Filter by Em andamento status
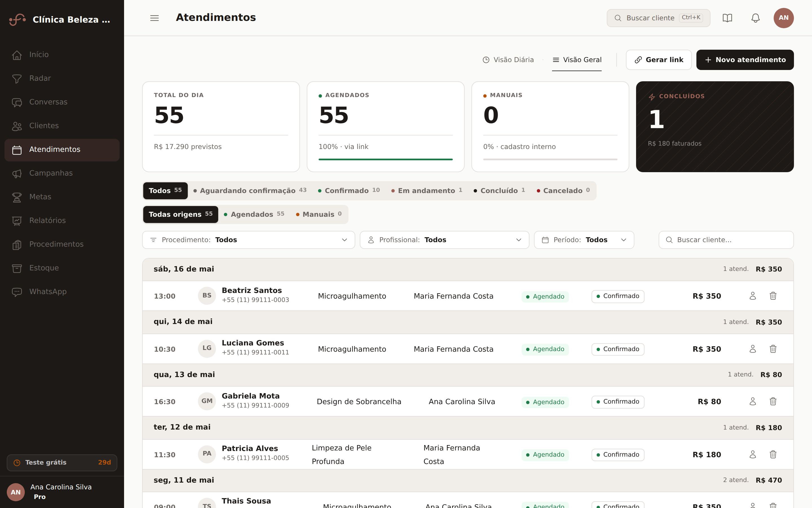Image resolution: width=812 pixels, height=508 pixels. pos(427,190)
